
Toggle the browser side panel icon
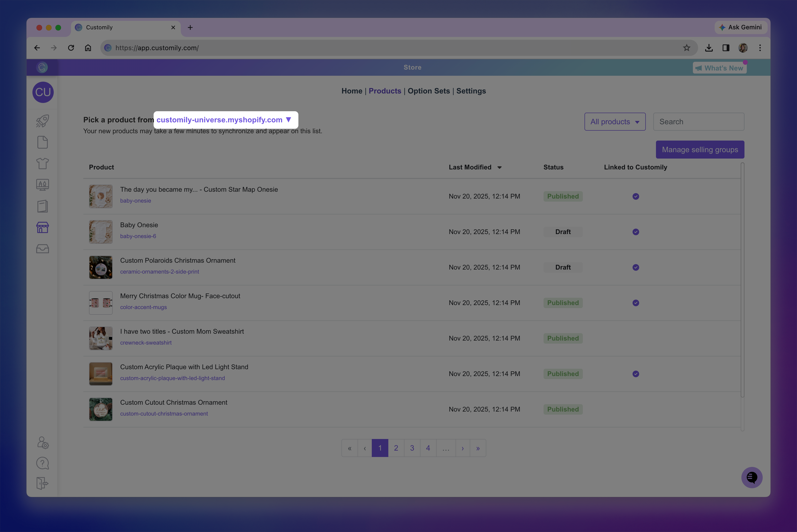point(726,48)
